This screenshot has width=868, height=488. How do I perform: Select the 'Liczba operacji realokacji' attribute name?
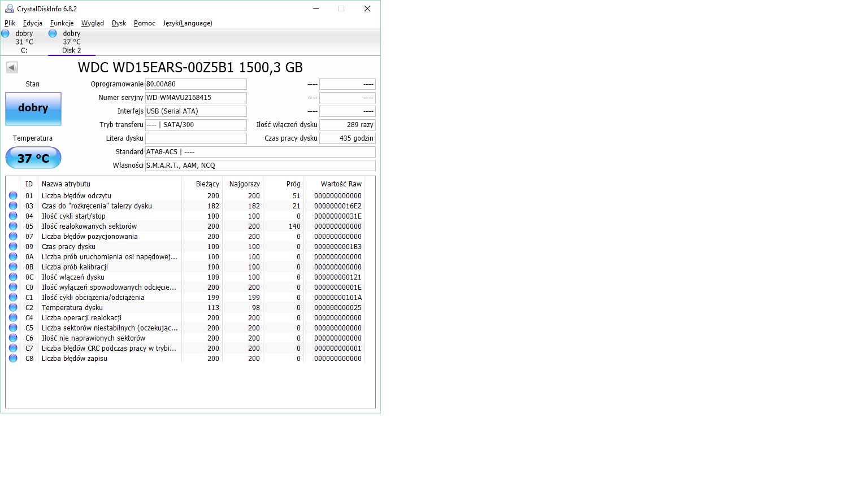[x=81, y=318]
